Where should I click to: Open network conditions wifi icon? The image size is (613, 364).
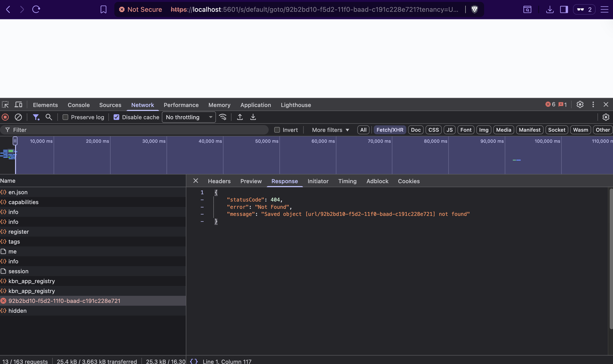tap(223, 117)
